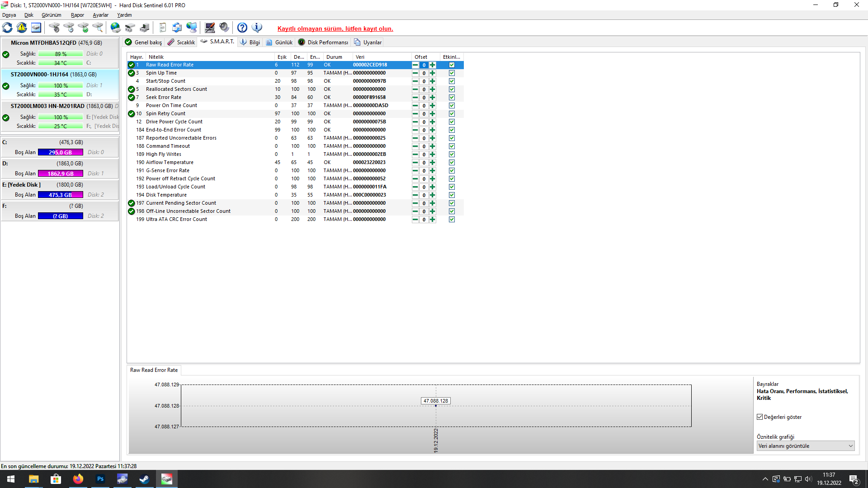Switch to the Sıcaklık tab
This screenshot has width=868, height=488.
(x=181, y=42)
